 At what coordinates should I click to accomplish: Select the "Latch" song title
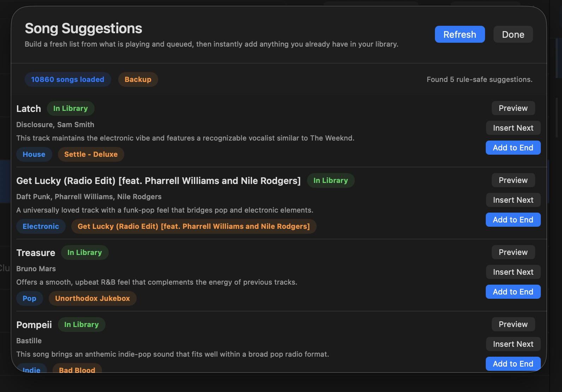(x=29, y=109)
